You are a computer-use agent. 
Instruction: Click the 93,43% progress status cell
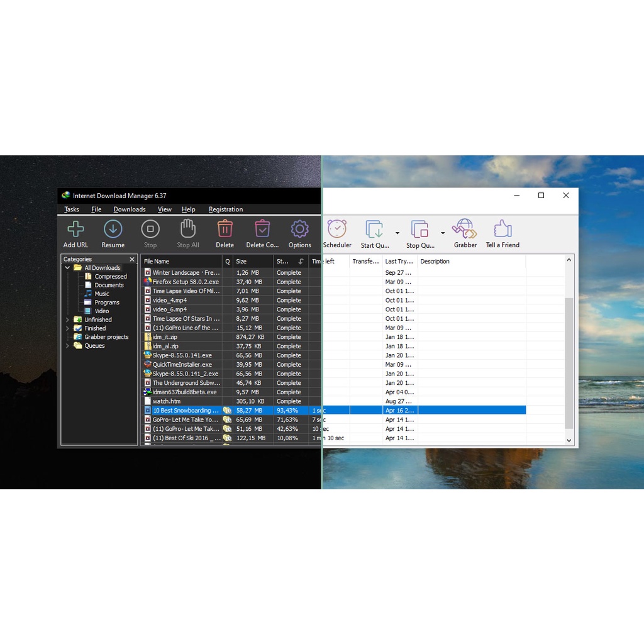click(x=291, y=410)
